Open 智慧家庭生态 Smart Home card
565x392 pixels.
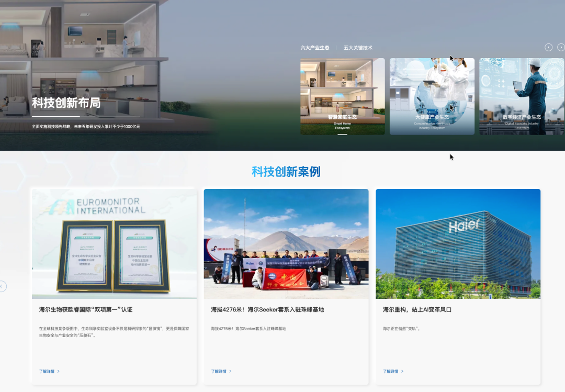click(342, 96)
